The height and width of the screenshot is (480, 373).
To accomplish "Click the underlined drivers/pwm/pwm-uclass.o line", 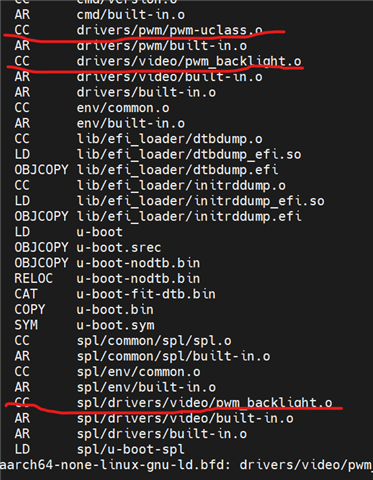I will 138,30.
